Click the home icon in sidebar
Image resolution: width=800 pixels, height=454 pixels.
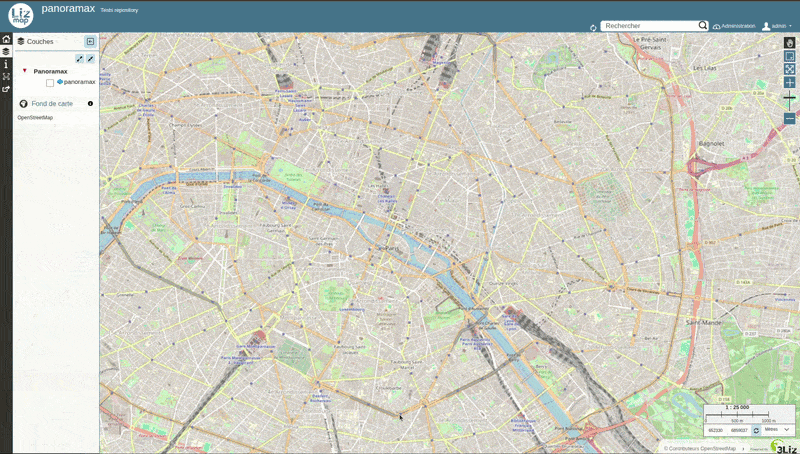coord(6,39)
